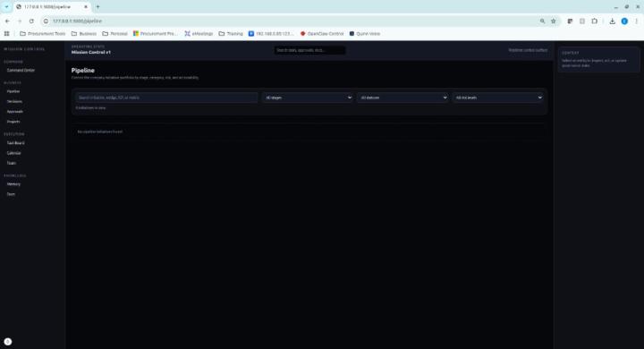Open the Chrome profile avatar
The height and width of the screenshot is (349, 644).
[624, 21]
